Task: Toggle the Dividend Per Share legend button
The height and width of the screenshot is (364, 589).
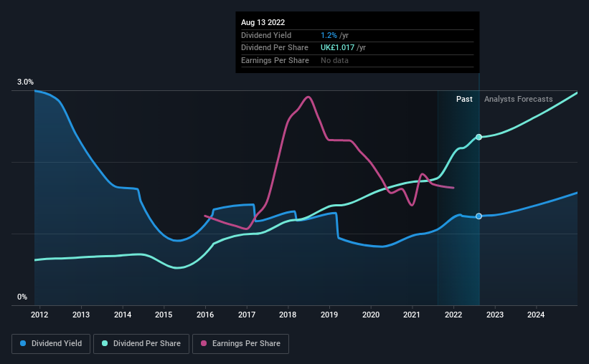Action: (141, 344)
